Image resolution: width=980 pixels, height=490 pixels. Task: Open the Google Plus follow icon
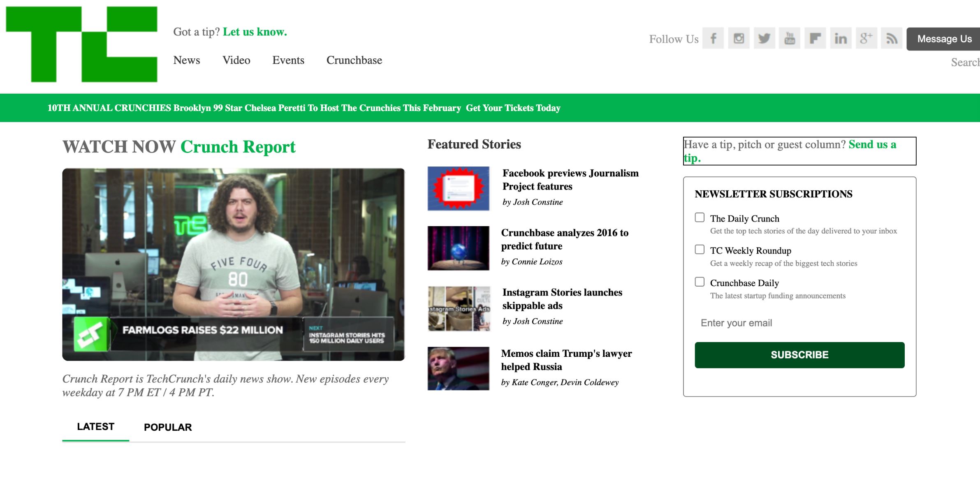pyautogui.click(x=866, y=38)
